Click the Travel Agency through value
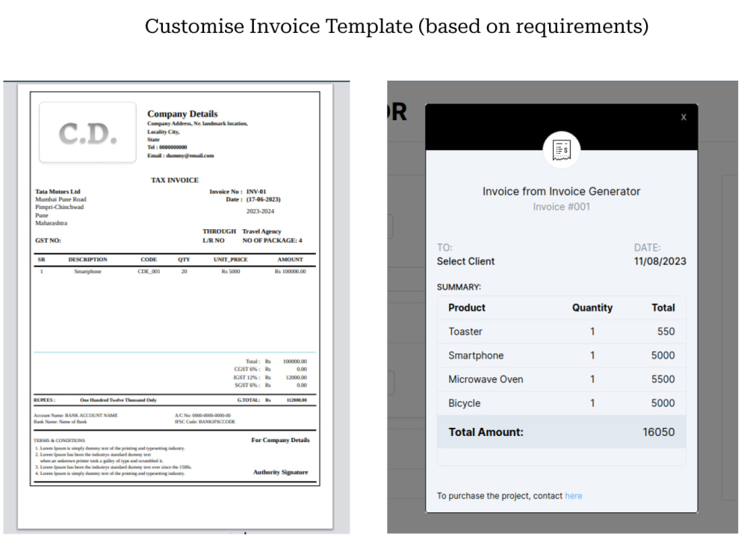This screenshot has height=560, width=747. [261, 231]
